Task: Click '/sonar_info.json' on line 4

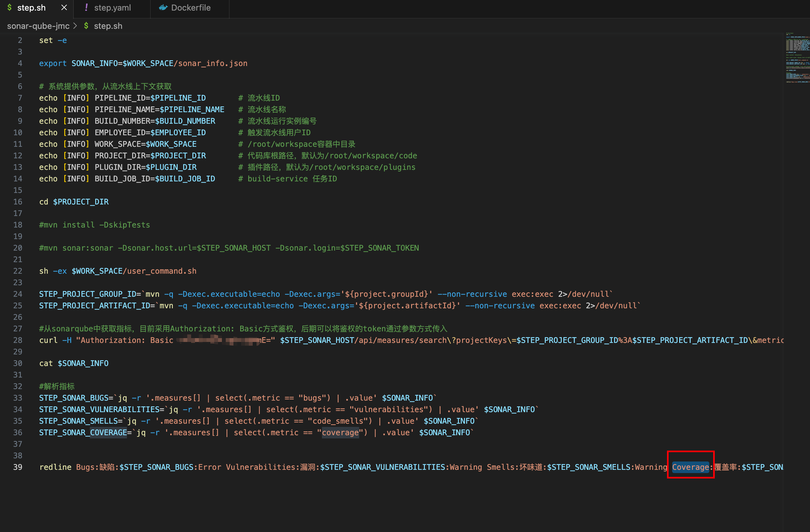Action: click(x=211, y=63)
